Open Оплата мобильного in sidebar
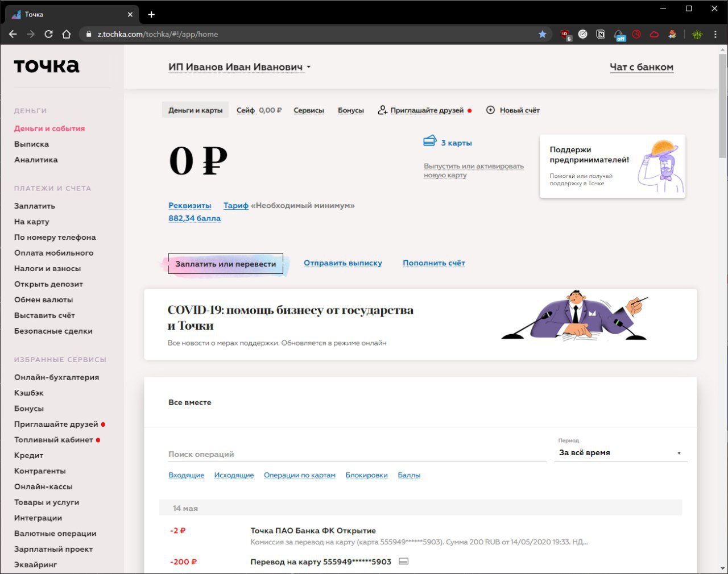Viewport: 728px width, 574px height. pyautogui.click(x=54, y=253)
